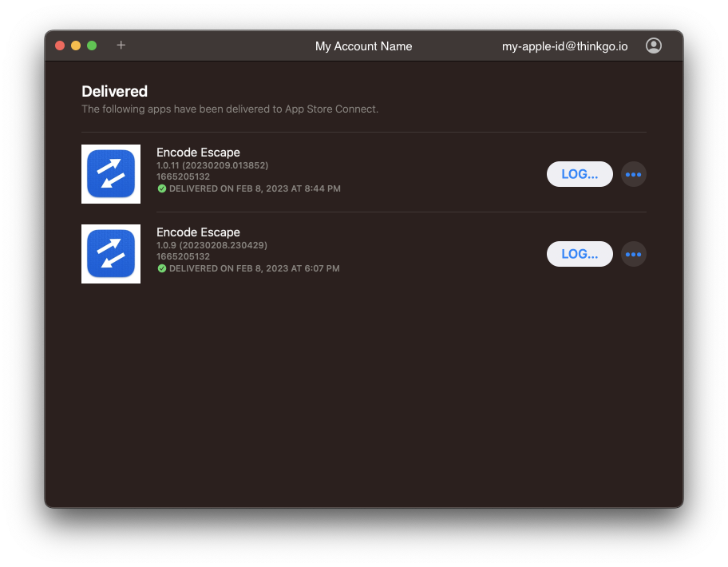The image size is (728, 567).
Task: Open the account profile icon
Action: tap(653, 46)
